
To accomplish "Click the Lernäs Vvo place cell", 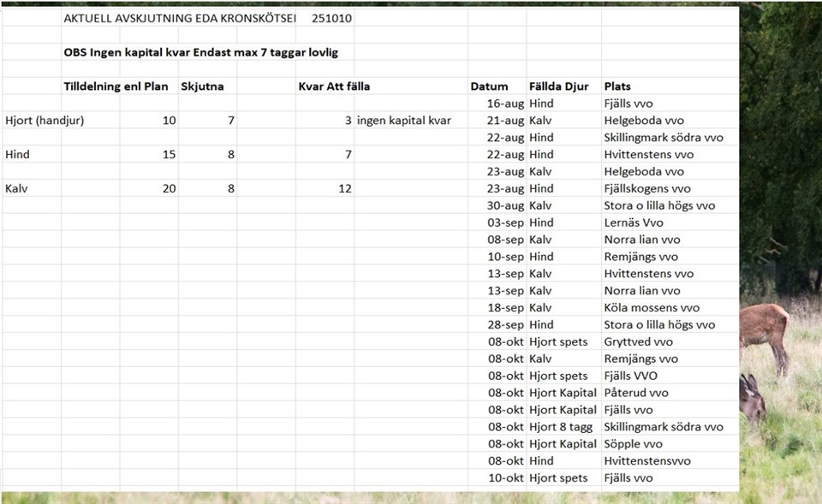I will (x=633, y=222).
